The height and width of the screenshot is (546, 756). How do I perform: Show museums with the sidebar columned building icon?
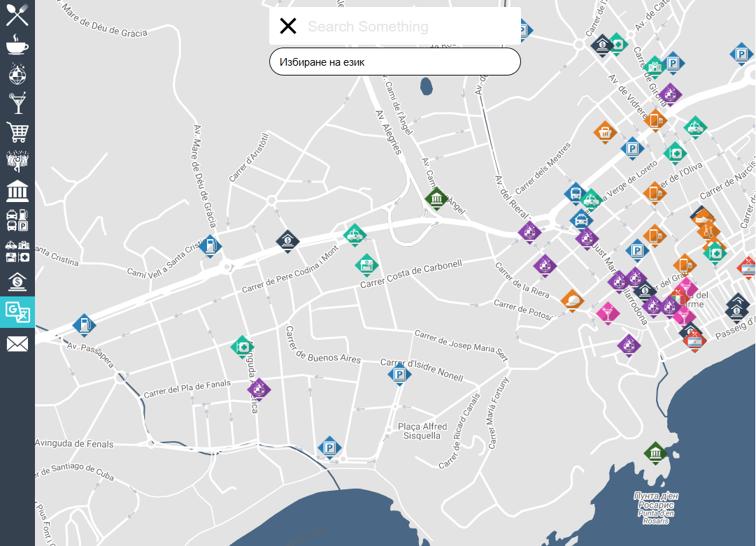[x=17, y=191]
